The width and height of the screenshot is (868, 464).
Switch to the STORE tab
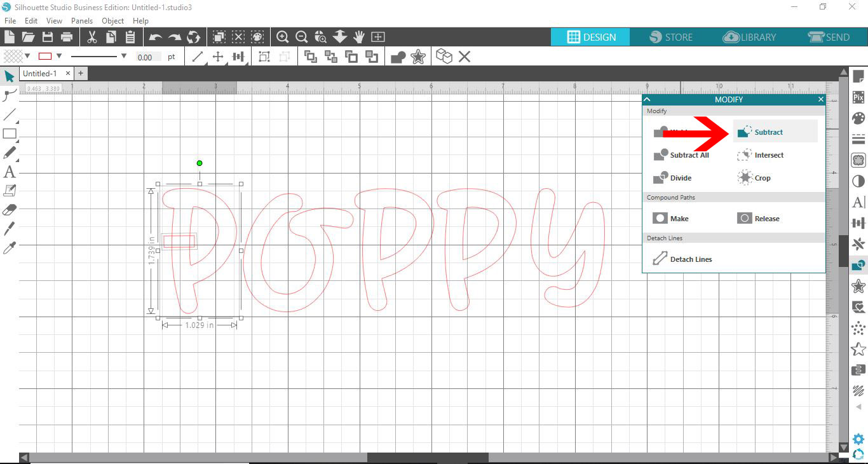671,37
